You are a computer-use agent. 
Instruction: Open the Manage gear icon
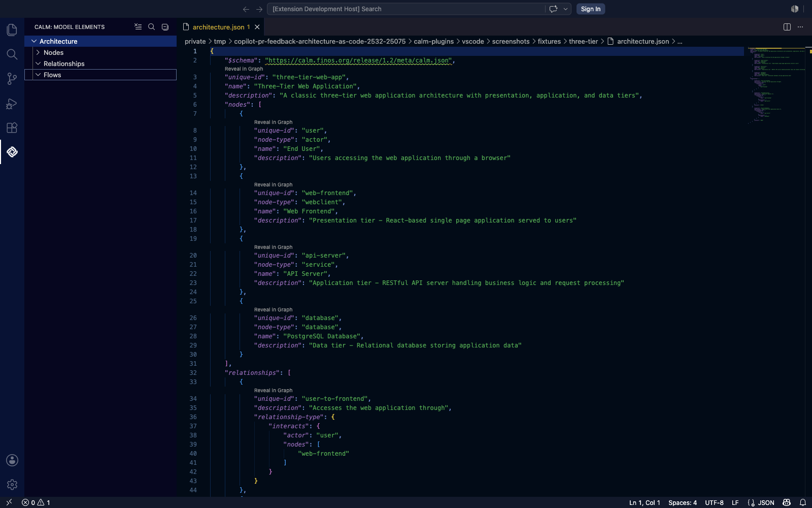point(12,485)
